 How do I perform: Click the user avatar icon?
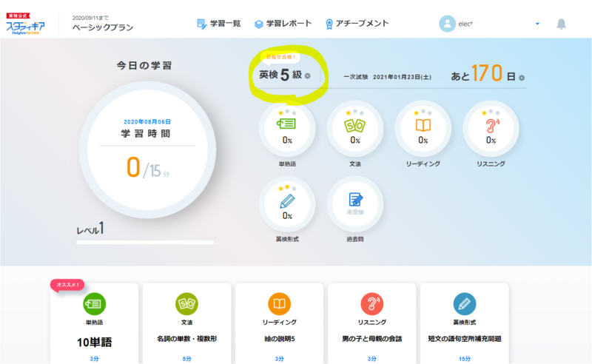[447, 24]
